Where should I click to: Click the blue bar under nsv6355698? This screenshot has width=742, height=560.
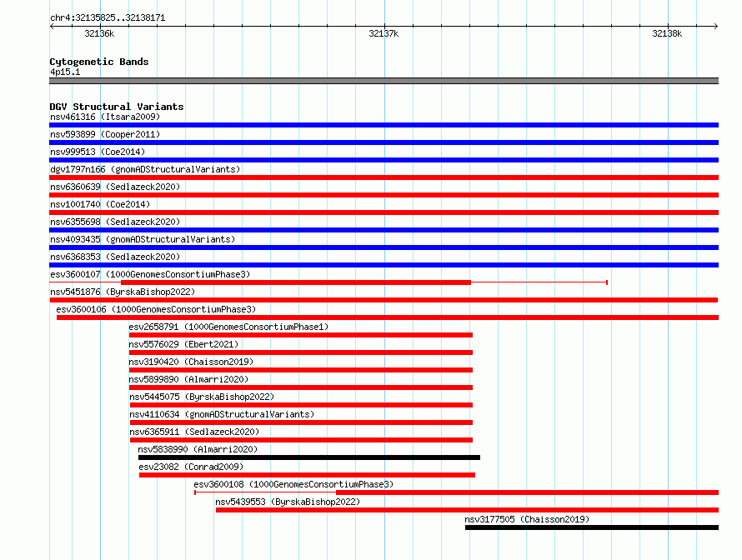(384, 230)
